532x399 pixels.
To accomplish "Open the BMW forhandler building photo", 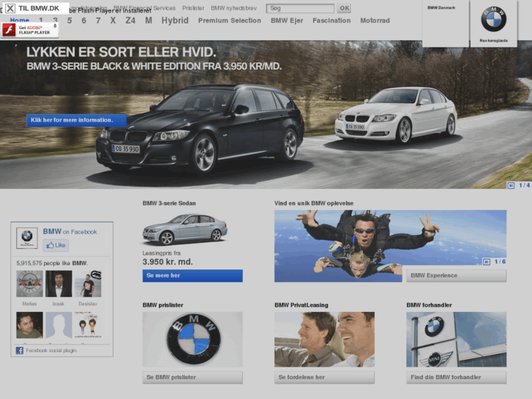I will [x=457, y=339].
